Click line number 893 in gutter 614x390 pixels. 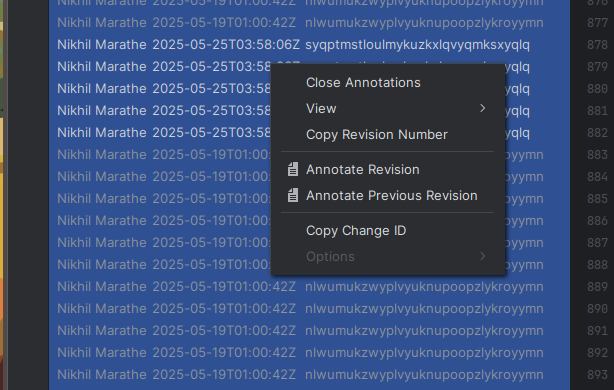pyautogui.click(x=598, y=375)
